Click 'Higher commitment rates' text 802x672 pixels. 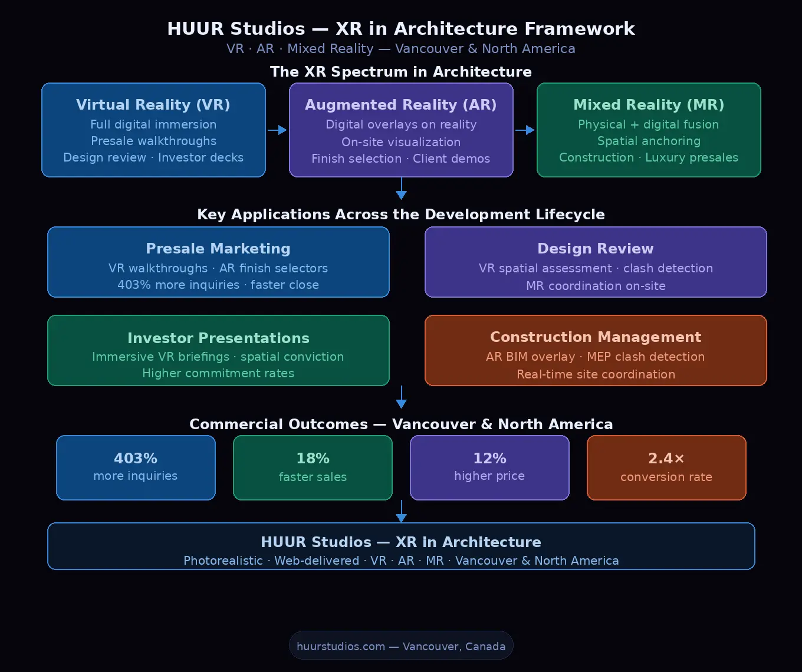(218, 373)
